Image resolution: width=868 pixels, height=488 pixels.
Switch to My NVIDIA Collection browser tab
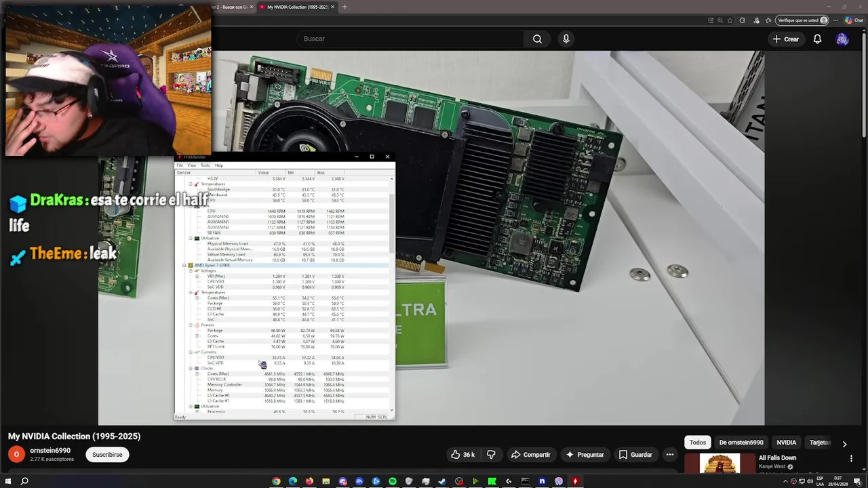(296, 7)
